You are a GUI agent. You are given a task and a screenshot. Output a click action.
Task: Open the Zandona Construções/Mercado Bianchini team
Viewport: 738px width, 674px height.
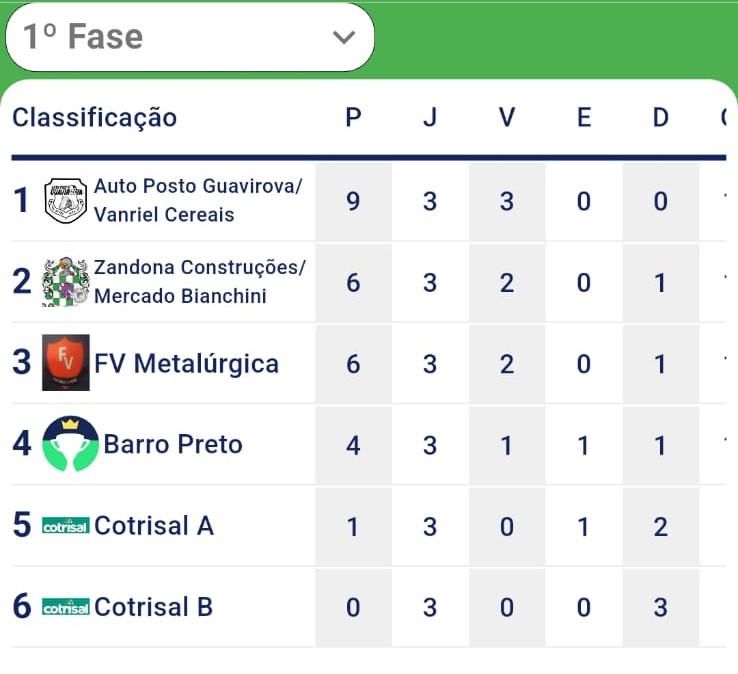(200, 282)
